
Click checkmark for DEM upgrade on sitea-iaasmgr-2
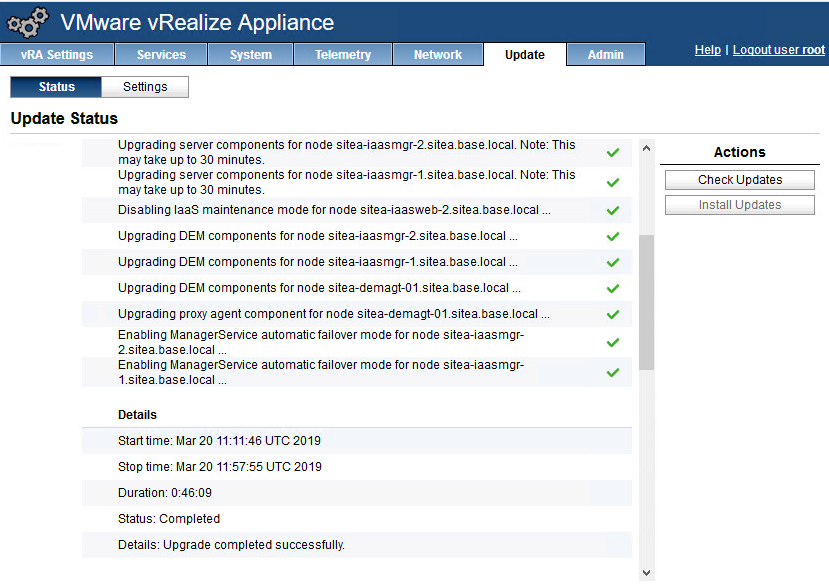coord(613,237)
